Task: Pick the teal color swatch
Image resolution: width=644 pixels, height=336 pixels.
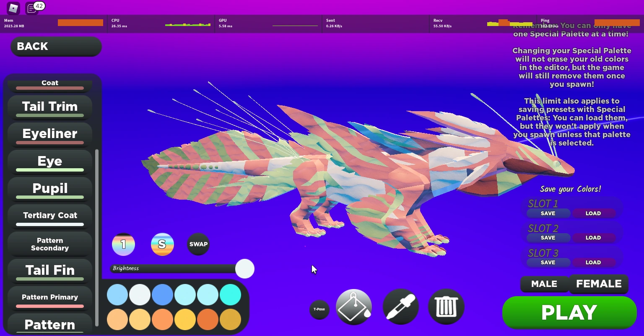Action: click(x=230, y=294)
